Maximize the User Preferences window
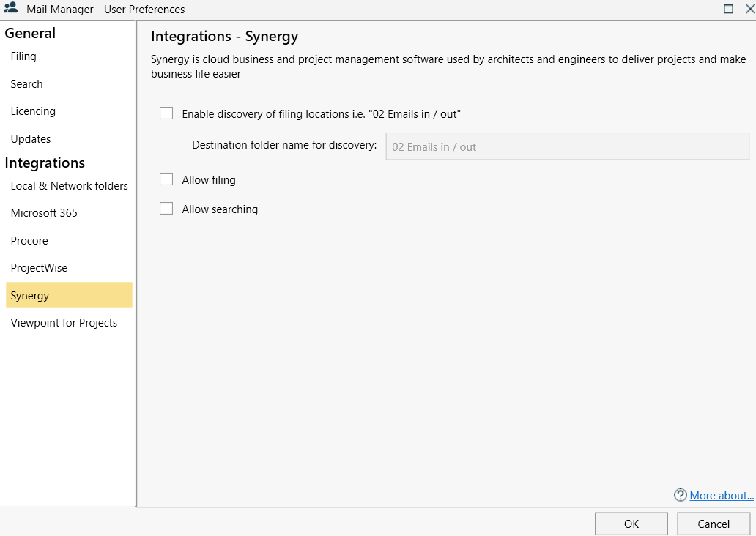Screen dimensions: 756x536 (728, 10)
